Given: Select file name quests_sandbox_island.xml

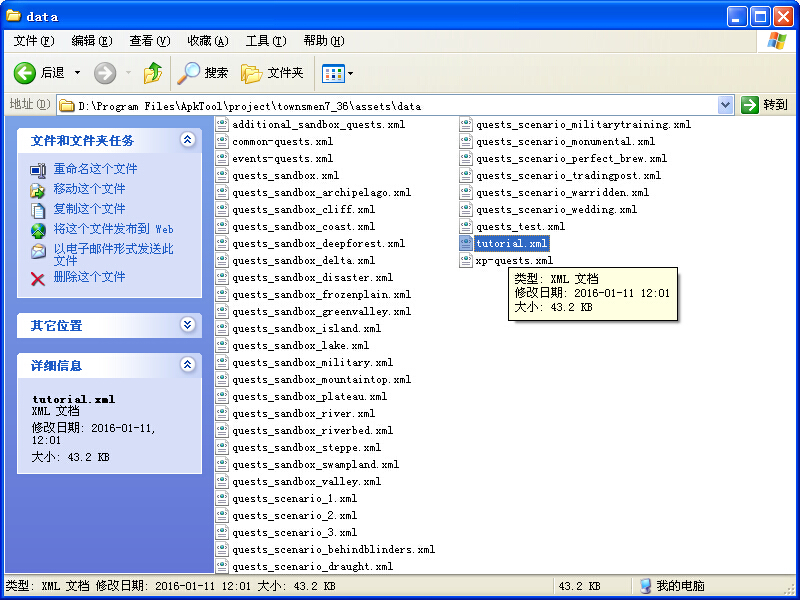Looking at the screenshot, I should (307, 329).
